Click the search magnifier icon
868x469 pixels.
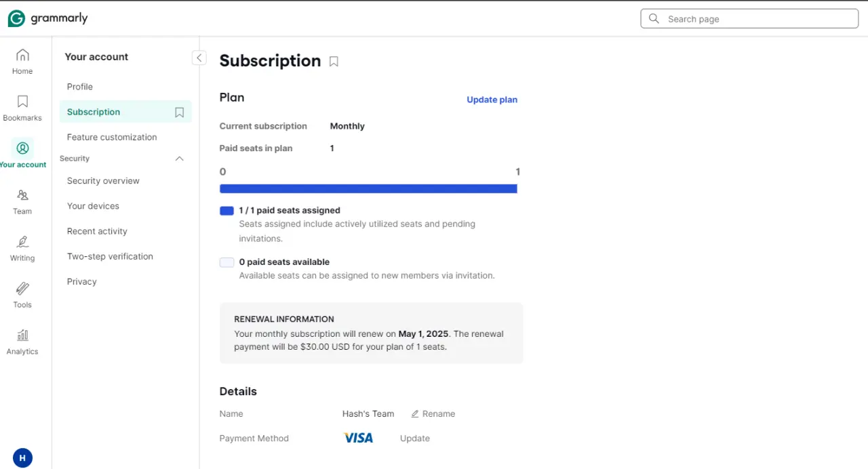pos(654,19)
